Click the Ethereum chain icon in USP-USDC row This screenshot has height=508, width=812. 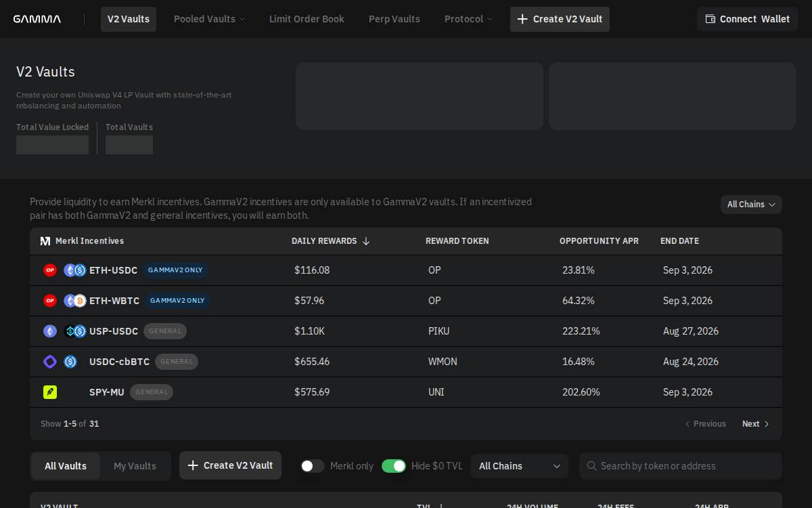coord(50,331)
